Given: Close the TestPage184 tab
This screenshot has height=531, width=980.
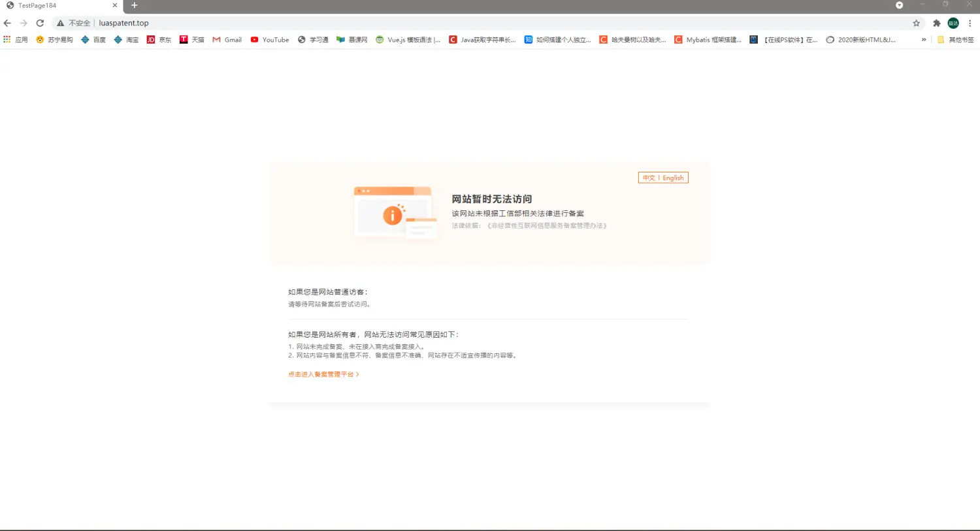Looking at the screenshot, I should [x=115, y=5].
